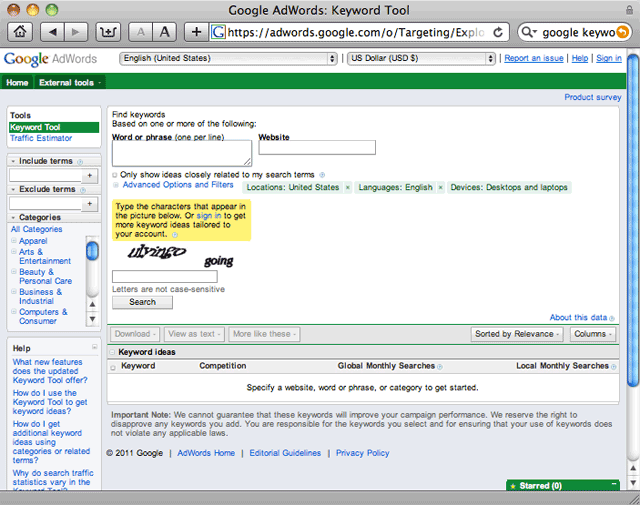The width and height of the screenshot is (640, 505).
Task: Open help icon beside Global Monthly Searches
Action: [x=440, y=367]
